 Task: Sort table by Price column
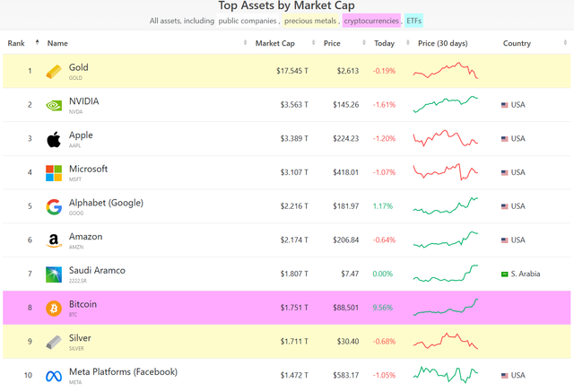pyautogui.click(x=331, y=43)
